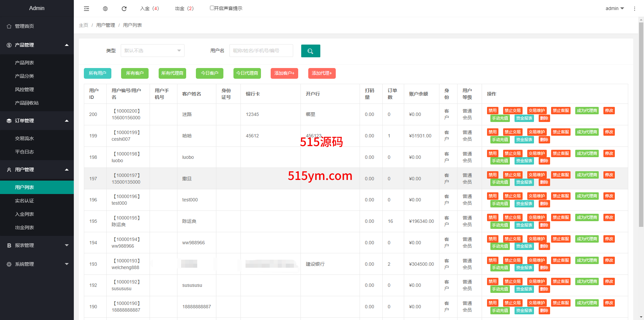Click the home icon for 管理首页
Viewport: 644px width, 320px height.
coord(9,26)
